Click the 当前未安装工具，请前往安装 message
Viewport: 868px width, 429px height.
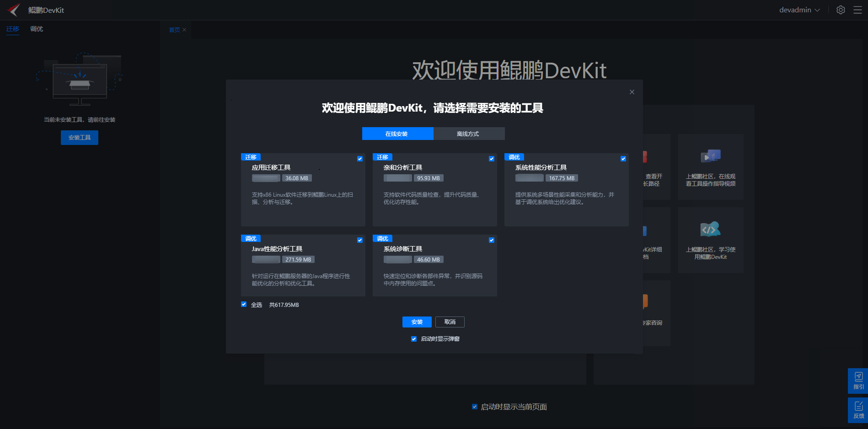[80, 119]
